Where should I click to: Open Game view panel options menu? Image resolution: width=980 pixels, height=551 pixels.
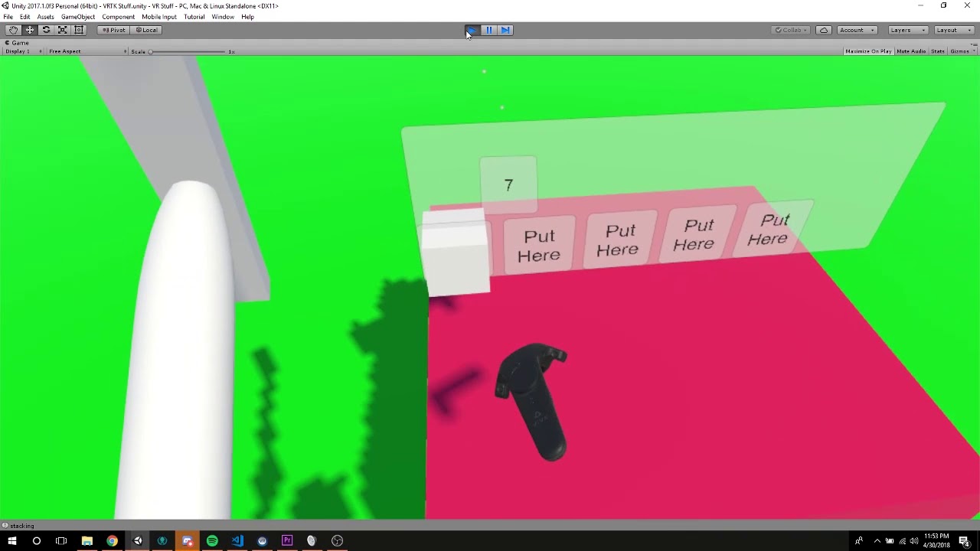(x=973, y=43)
